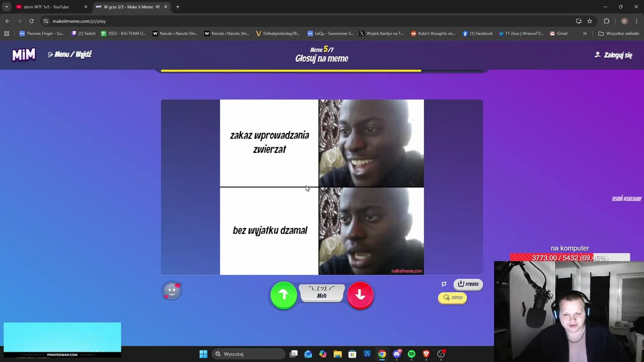This screenshot has height=362, width=644.
Task: Open Task View on taskbar
Action: click(294, 354)
